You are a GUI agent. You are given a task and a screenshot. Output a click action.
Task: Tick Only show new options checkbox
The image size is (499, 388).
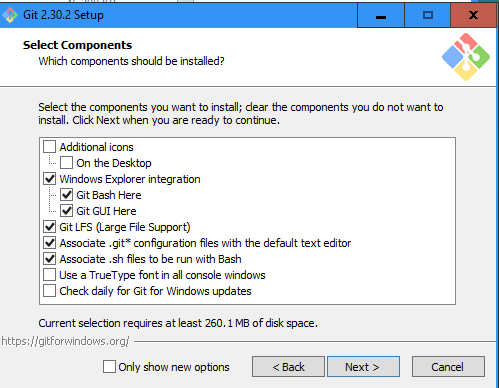(x=109, y=366)
